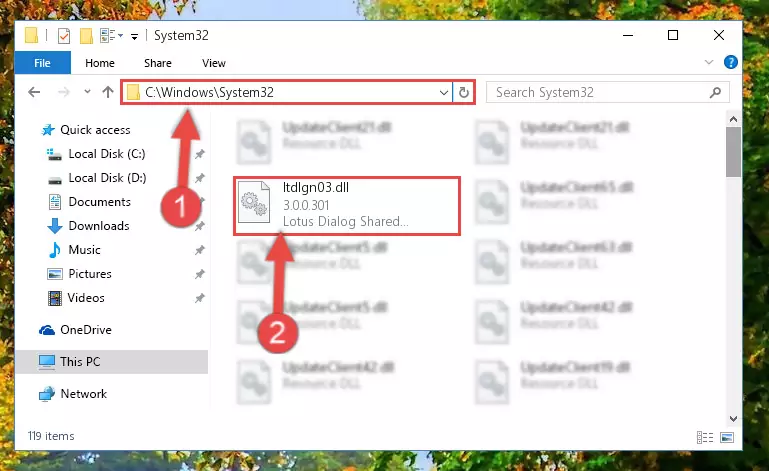The width and height of the screenshot is (769, 471).
Task: Open the Customize Quick Access Toolbar dropdown
Action: click(x=134, y=36)
